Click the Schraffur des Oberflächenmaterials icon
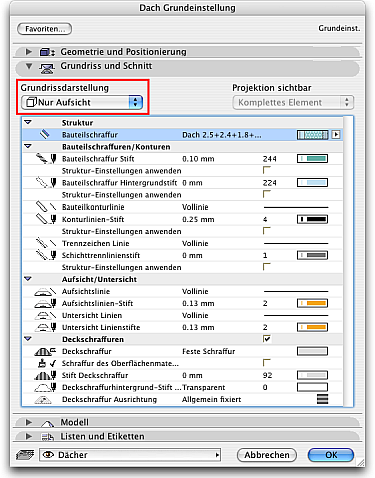 point(47,363)
